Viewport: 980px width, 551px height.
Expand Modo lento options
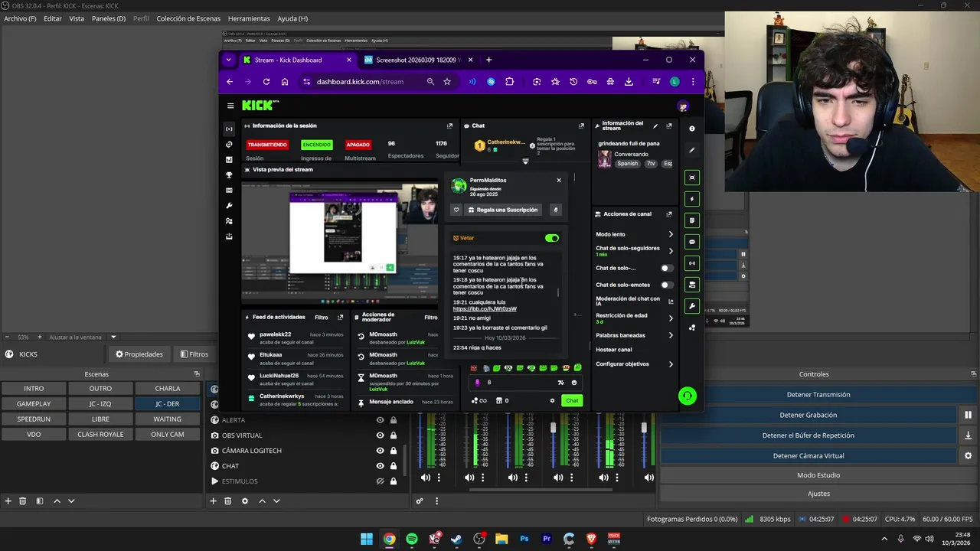[671, 234]
